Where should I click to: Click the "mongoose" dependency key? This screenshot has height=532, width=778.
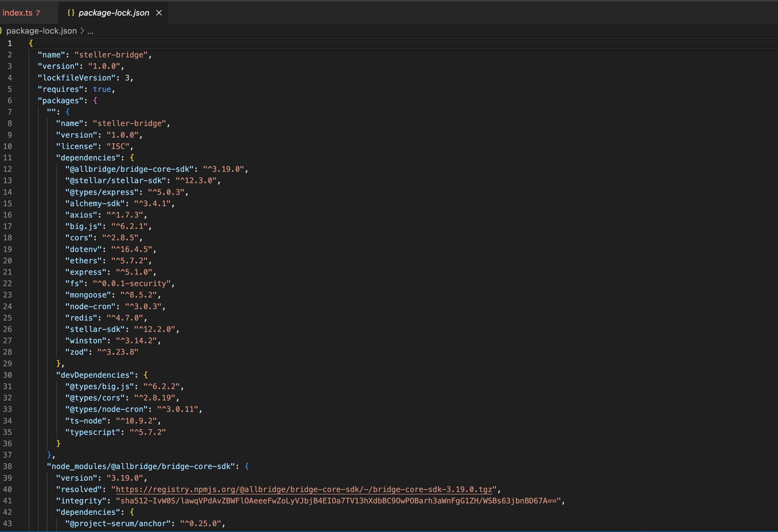(x=88, y=295)
